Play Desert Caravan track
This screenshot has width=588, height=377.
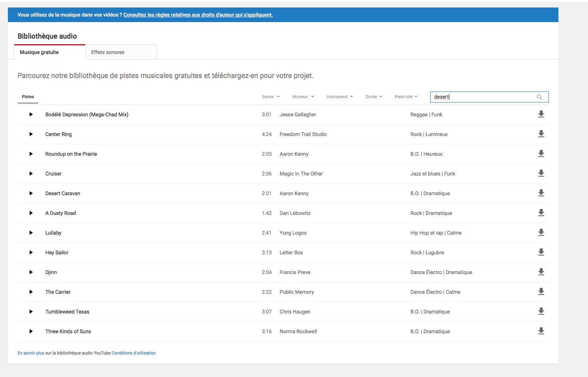(x=31, y=193)
